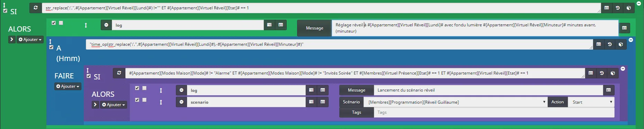Open the Ajouter dropdown under the purple ALORS
The width and height of the screenshot is (644, 129).
tap(114, 105)
